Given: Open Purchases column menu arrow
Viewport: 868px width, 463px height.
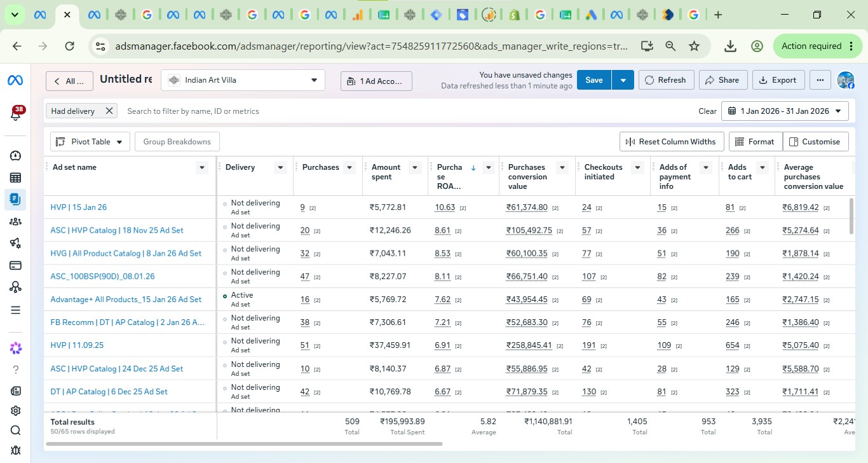Looking at the screenshot, I should coord(349,168).
